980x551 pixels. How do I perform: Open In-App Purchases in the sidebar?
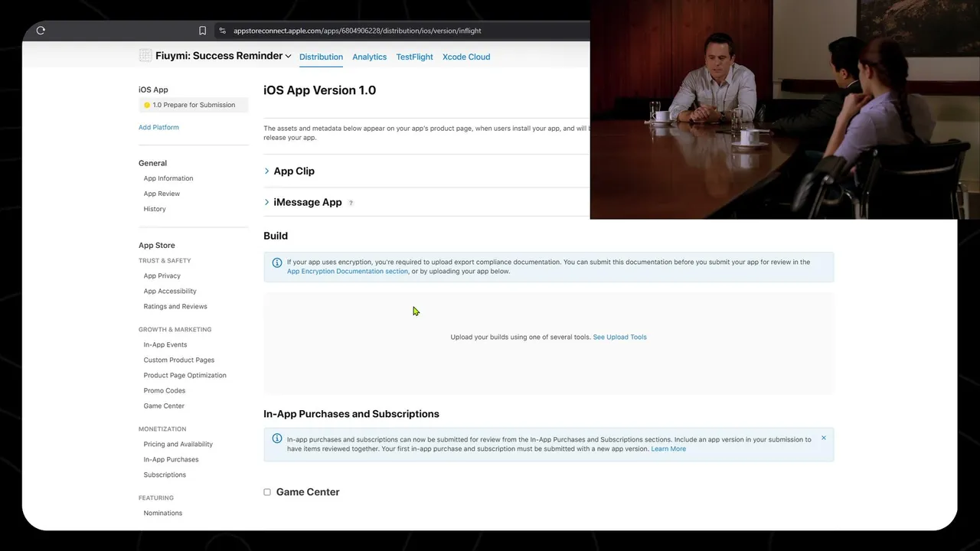pos(171,459)
